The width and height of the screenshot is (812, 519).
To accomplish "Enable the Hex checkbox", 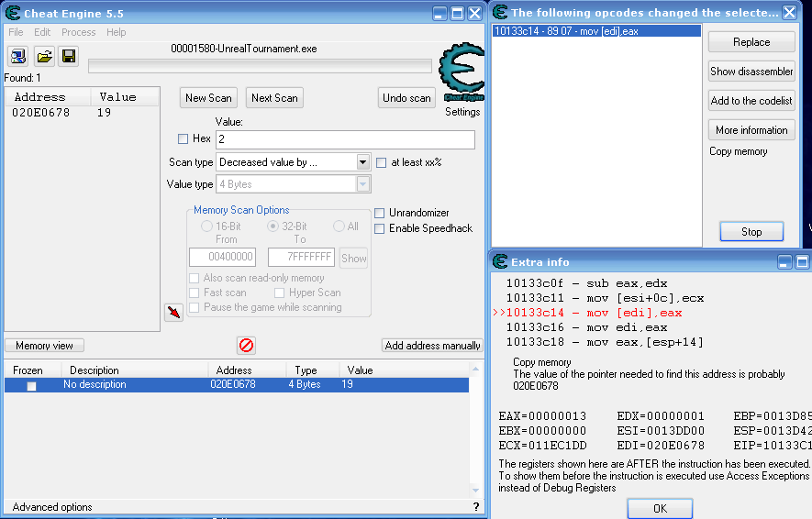I will point(183,139).
